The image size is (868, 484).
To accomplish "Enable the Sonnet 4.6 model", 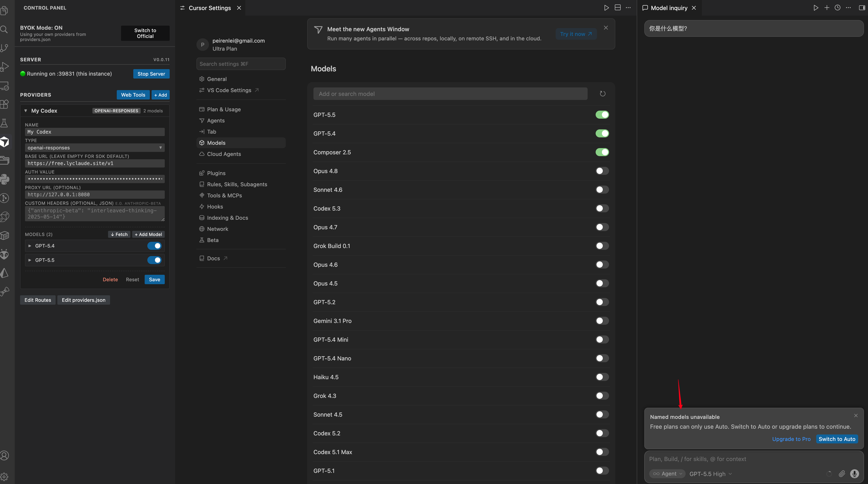I will (602, 190).
